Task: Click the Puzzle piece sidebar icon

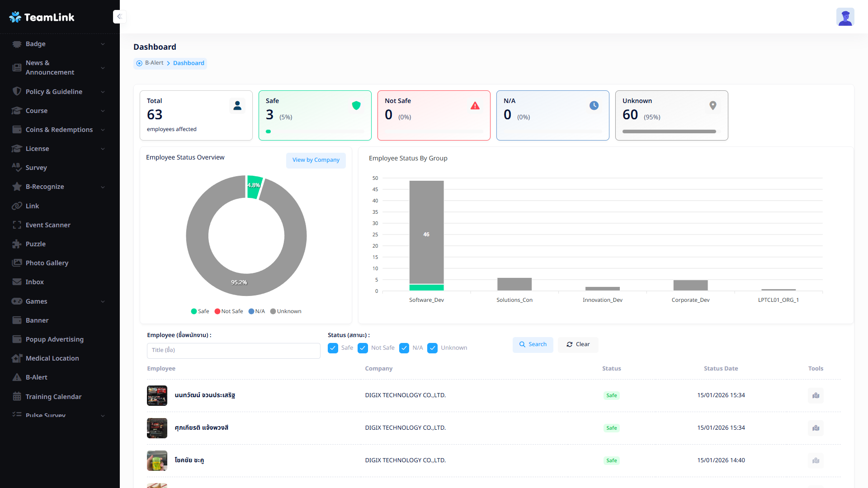Action: 17,244
